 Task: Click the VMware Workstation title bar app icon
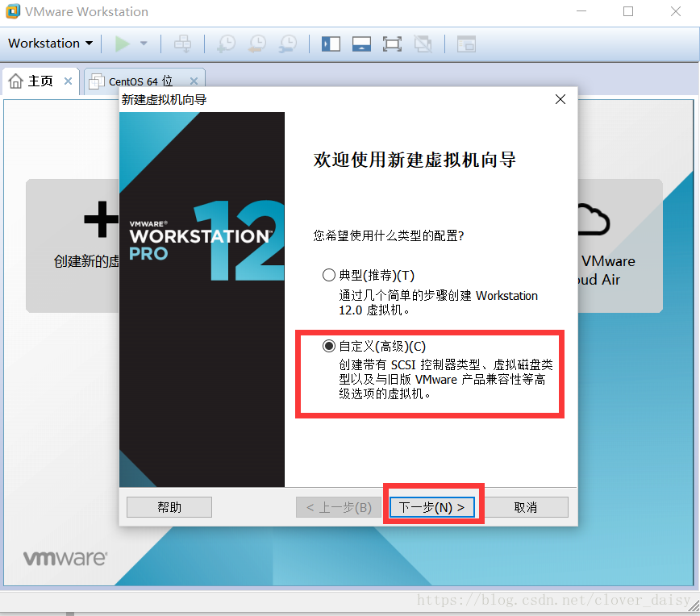pyautogui.click(x=13, y=11)
